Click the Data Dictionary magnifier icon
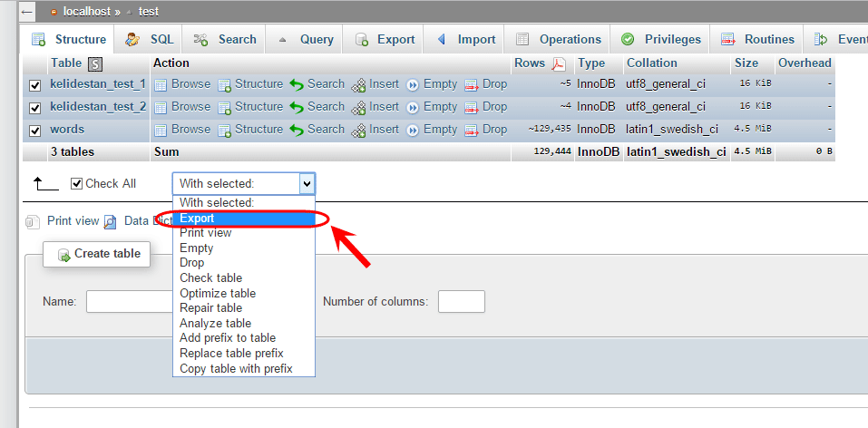 pyautogui.click(x=110, y=222)
